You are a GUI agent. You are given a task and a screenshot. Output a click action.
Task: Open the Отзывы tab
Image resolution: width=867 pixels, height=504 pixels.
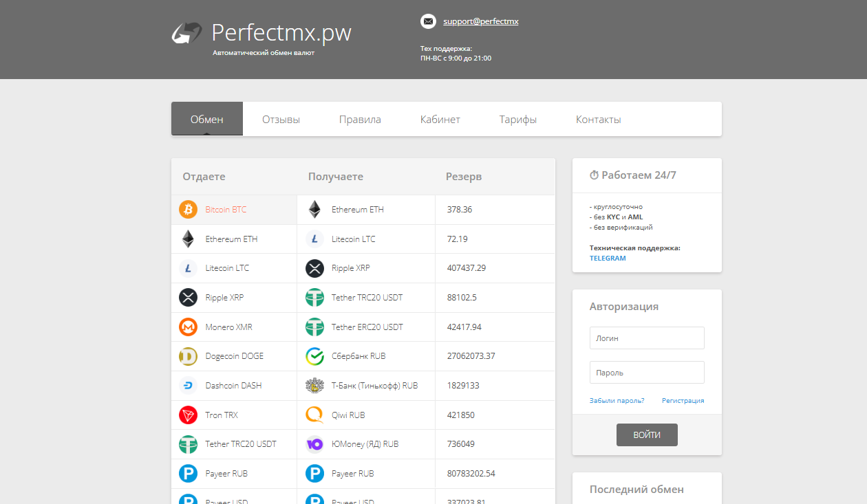pos(281,120)
